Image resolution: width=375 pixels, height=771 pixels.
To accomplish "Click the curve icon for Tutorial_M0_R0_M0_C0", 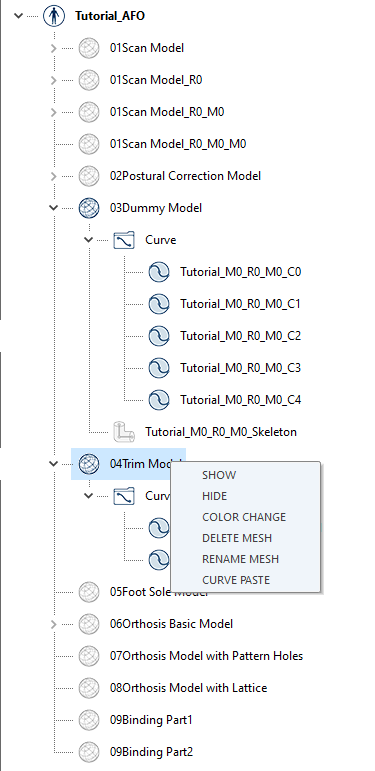I will click(159, 272).
